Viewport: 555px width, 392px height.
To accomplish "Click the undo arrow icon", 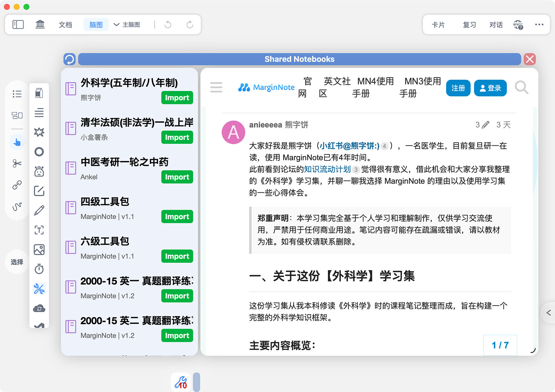I will [168, 25].
